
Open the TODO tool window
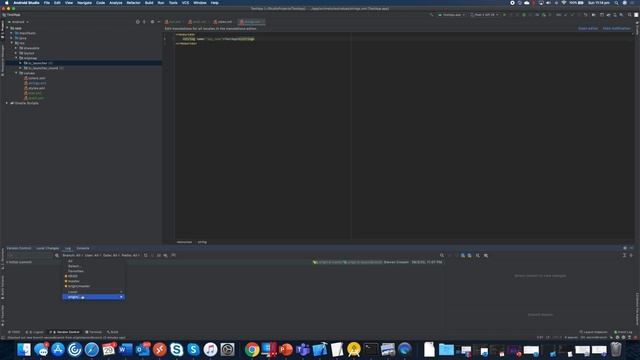pos(14,332)
